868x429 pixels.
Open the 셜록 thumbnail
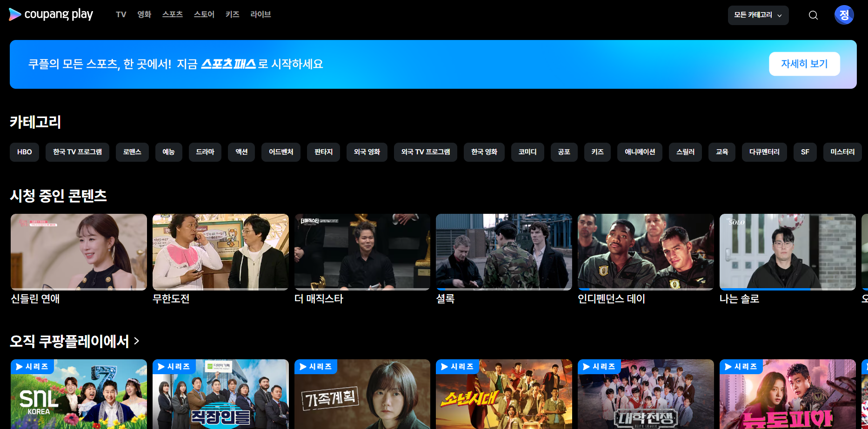pyautogui.click(x=504, y=252)
